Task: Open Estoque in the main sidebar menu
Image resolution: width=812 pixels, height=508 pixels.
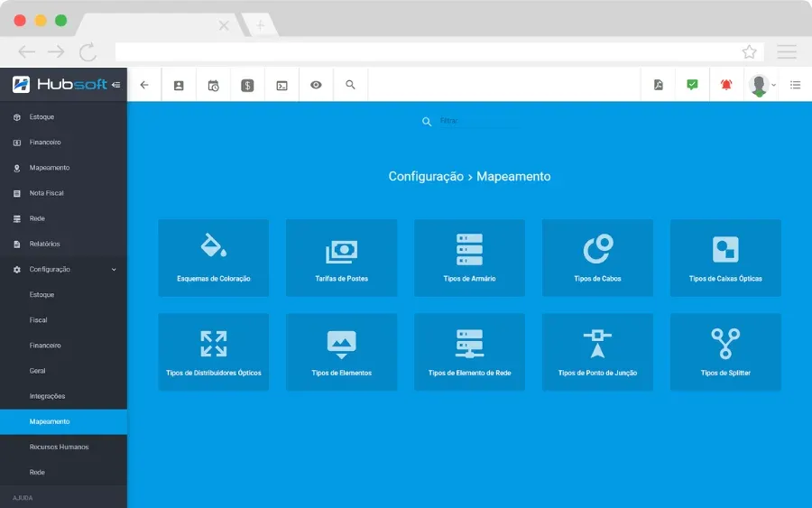Action: tap(63, 117)
